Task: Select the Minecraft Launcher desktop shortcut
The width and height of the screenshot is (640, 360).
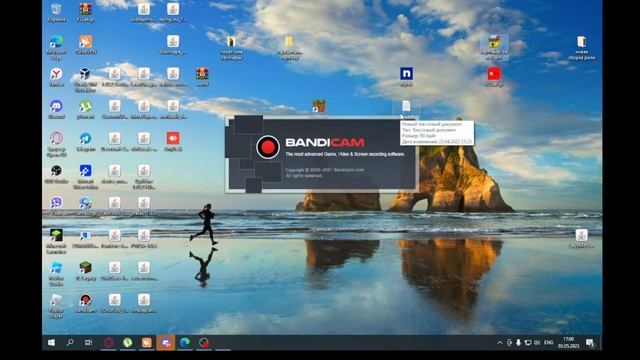Action: click(56, 240)
